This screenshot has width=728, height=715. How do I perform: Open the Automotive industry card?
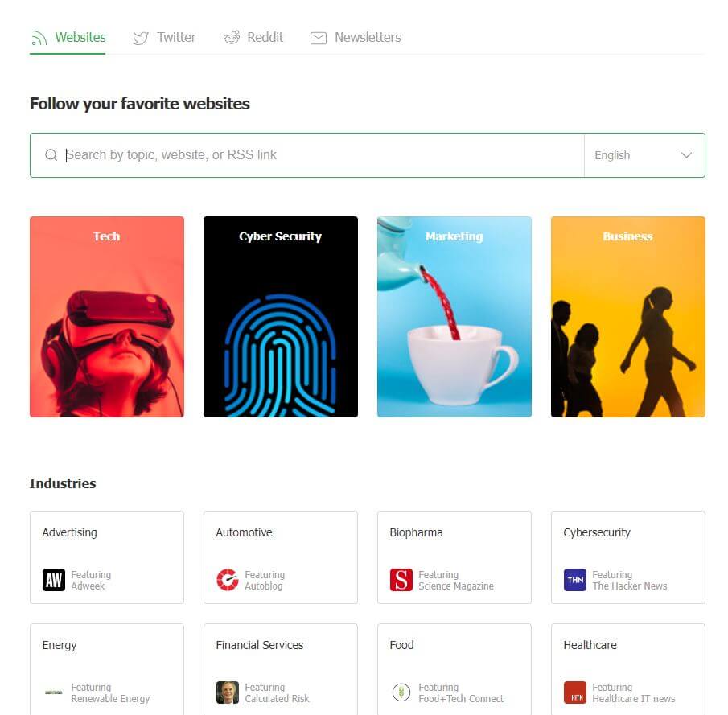pyautogui.click(x=281, y=557)
